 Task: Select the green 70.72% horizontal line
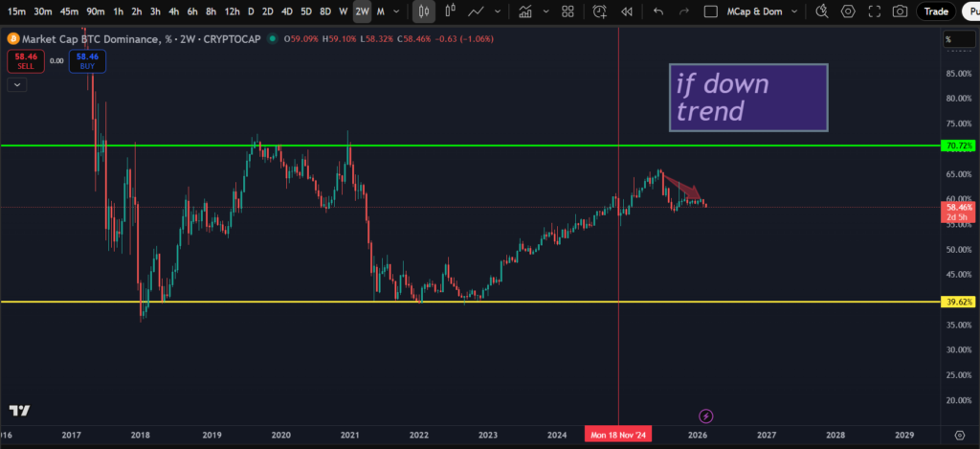[x=479, y=146]
